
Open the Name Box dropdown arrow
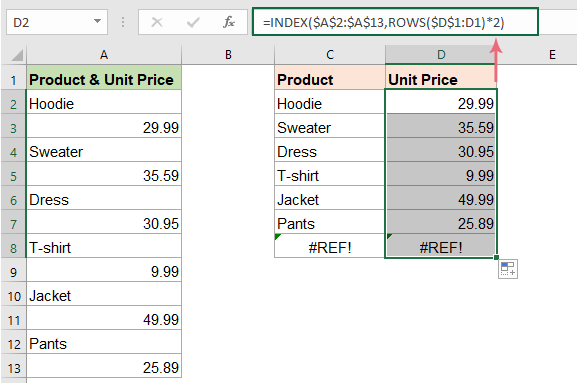(97, 21)
